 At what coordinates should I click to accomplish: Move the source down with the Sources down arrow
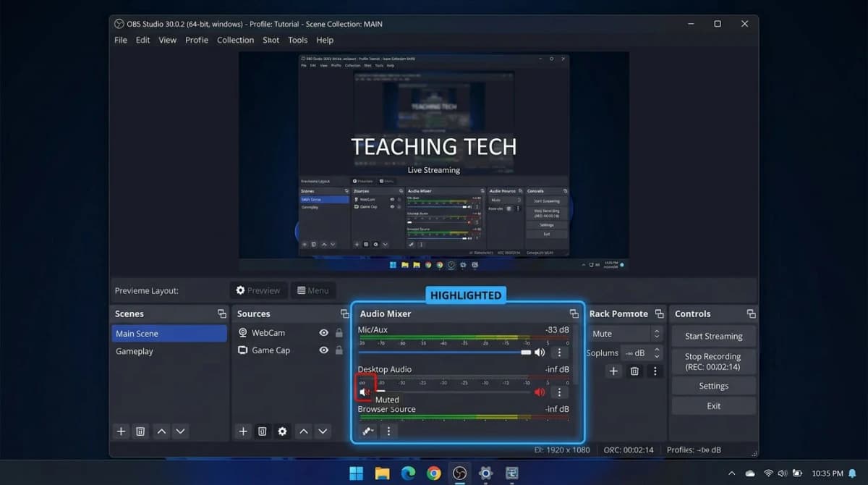coord(323,431)
